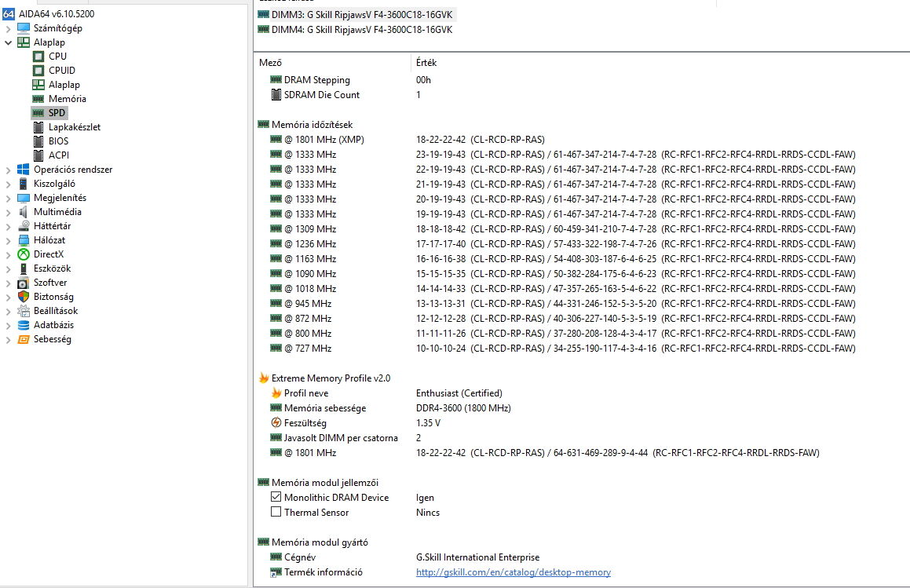Select the Lapkakészlet chipset icon
The width and height of the screenshot is (910, 588).
pyautogui.click(x=38, y=126)
